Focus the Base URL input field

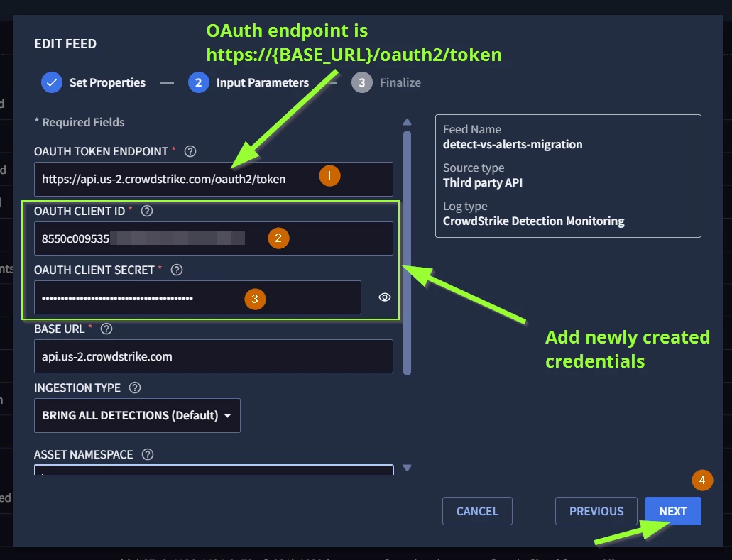pyautogui.click(x=213, y=356)
